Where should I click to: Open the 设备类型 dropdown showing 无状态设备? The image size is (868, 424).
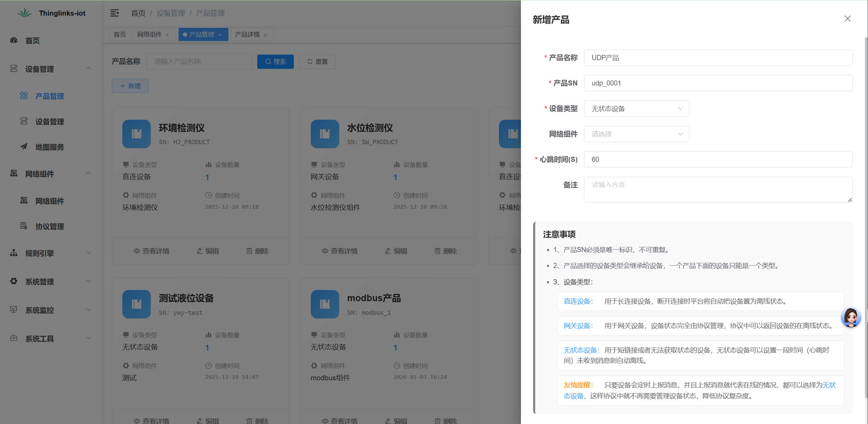(x=636, y=109)
